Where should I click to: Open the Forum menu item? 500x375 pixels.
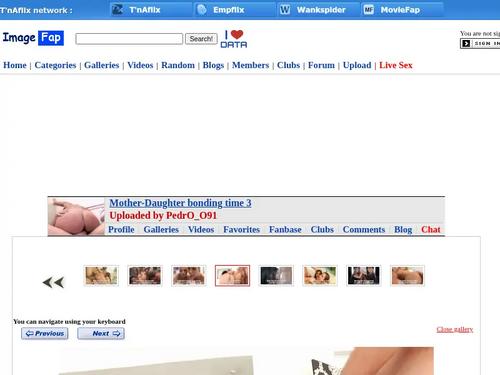tap(321, 65)
